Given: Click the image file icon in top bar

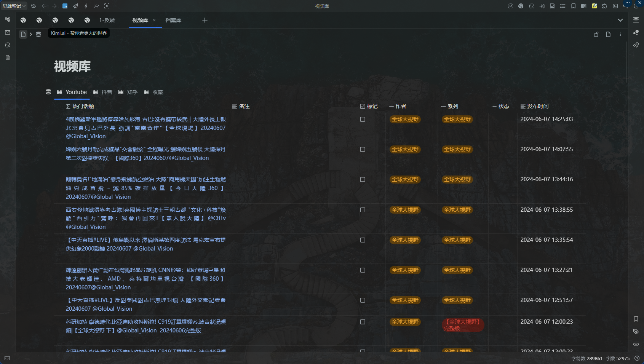Looking at the screenshot, I should point(552,6).
